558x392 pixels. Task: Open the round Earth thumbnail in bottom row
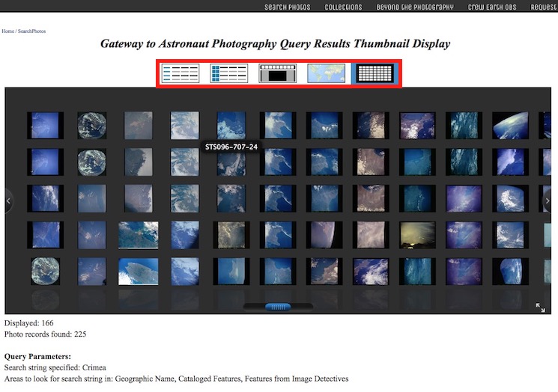[45, 271]
